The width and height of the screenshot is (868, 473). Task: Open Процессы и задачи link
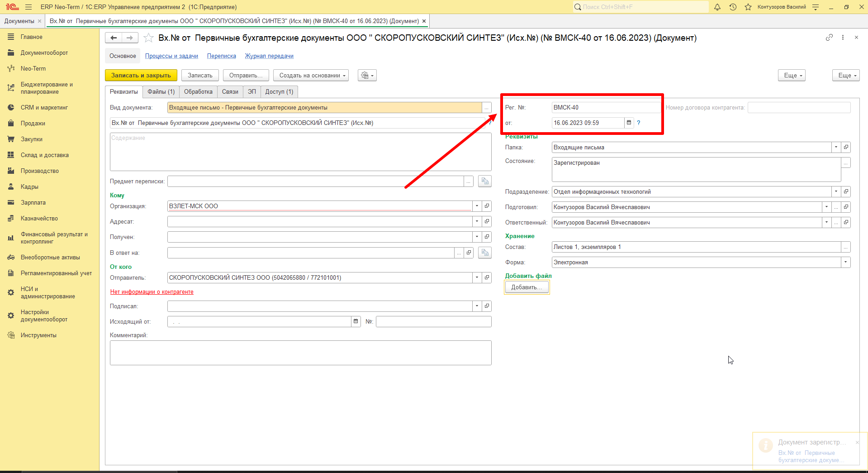pos(171,56)
